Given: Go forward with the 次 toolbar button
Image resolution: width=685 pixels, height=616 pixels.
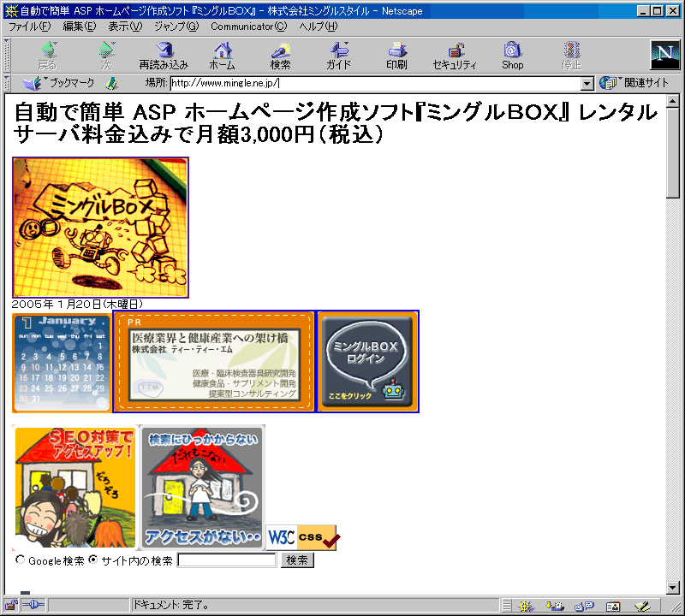Looking at the screenshot, I should pos(106,56).
